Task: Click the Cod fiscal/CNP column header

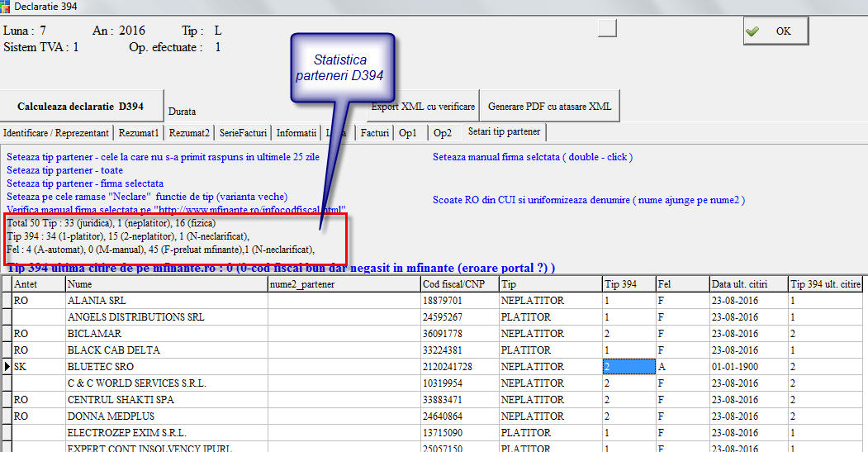Action: tap(458, 284)
